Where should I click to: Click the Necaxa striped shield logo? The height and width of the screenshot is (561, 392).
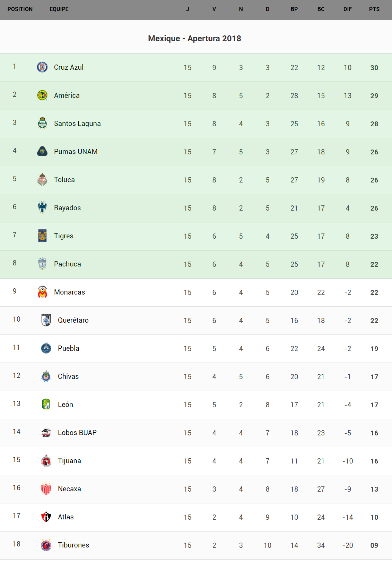46,488
